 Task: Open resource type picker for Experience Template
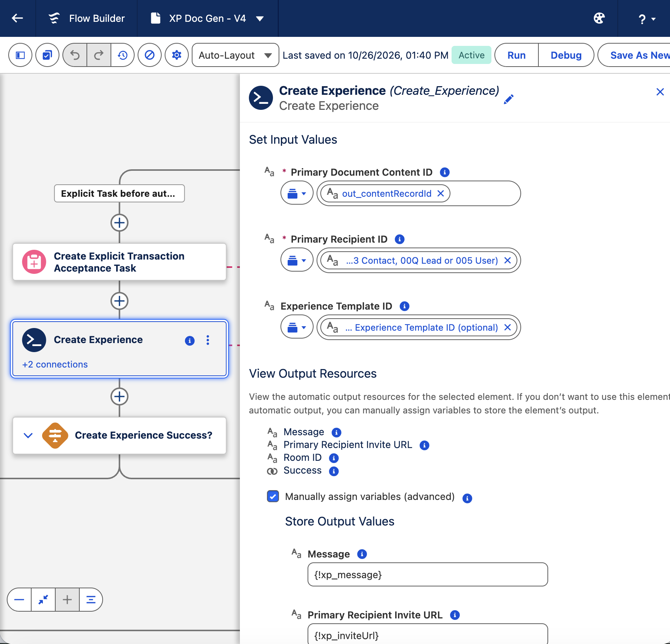click(297, 327)
